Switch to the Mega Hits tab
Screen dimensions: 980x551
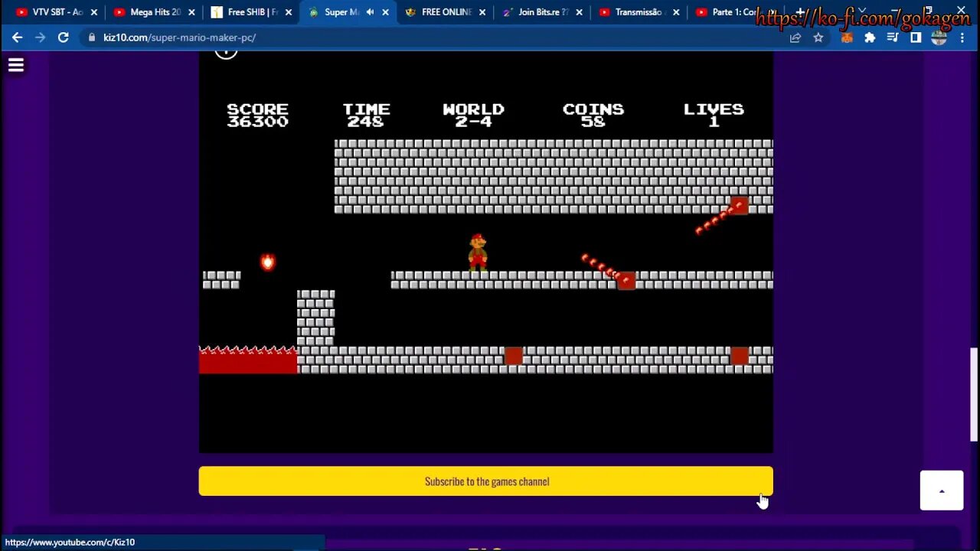point(153,12)
